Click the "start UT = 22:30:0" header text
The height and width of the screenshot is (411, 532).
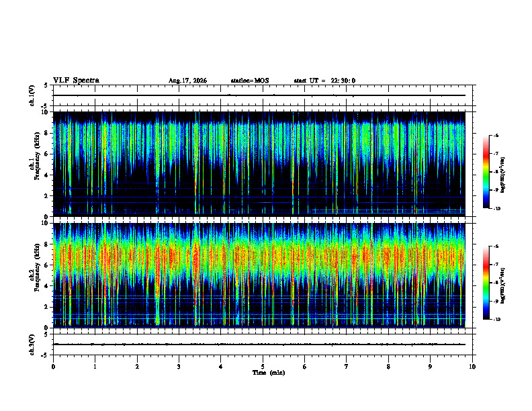click(324, 81)
